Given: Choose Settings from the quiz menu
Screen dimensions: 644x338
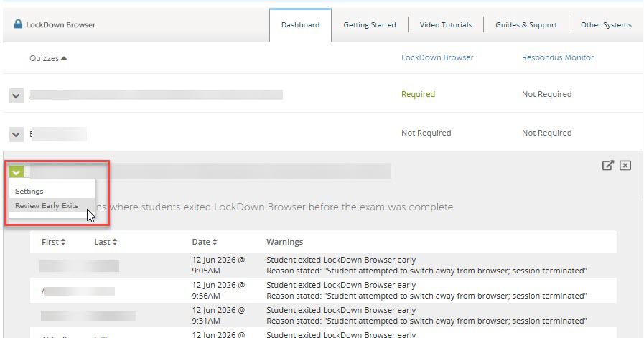Looking at the screenshot, I should pos(29,192).
